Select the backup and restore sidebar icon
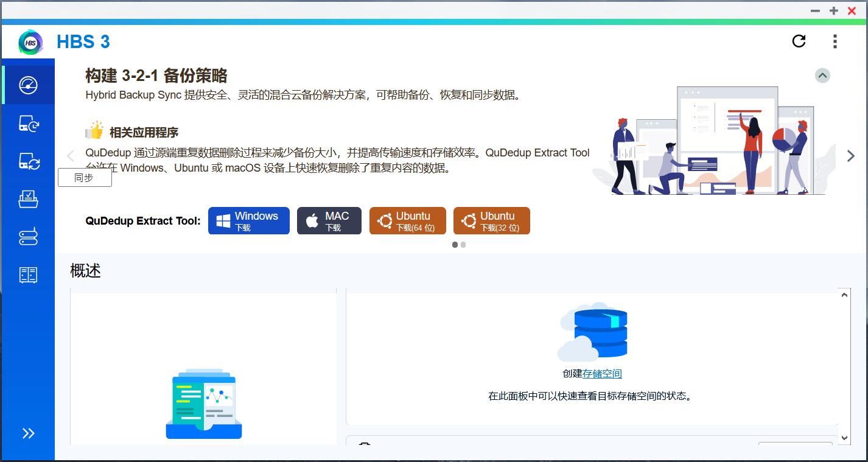Image resolution: width=868 pixels, height=462 pixels. pos(28,124)
